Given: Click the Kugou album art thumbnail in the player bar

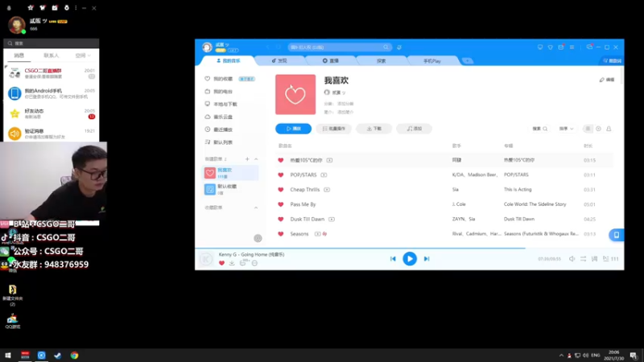Looking at the screenshot, I should coord(206,259).
